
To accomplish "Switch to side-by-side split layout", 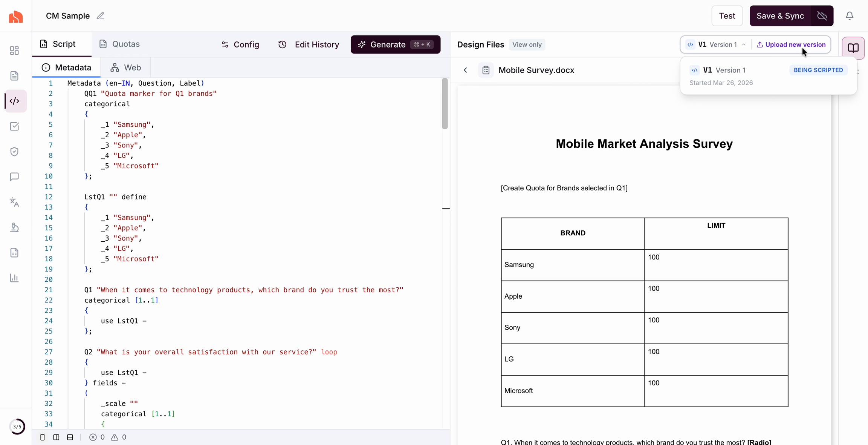I will [x=56, y=437].
